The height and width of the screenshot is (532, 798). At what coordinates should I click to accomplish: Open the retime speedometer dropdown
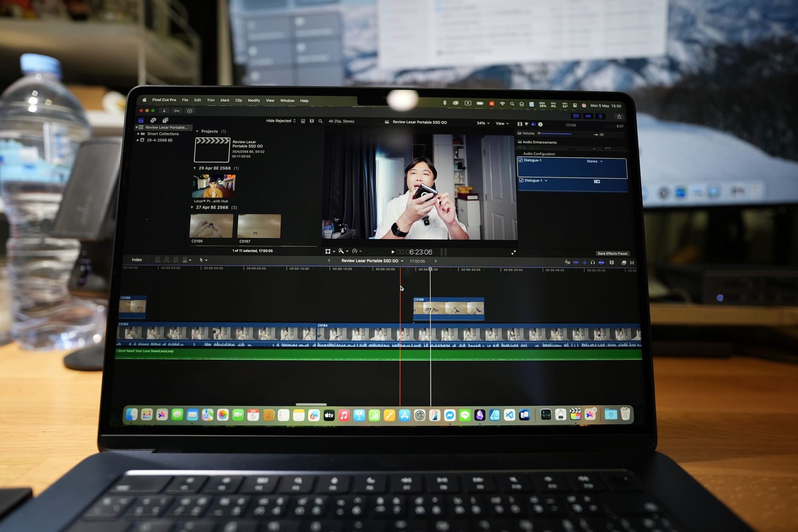[357, 251]
